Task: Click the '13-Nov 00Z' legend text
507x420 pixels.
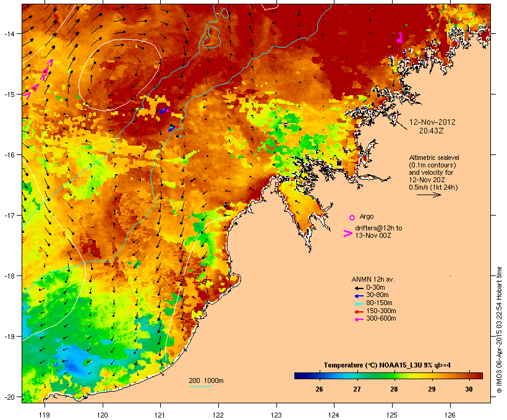Action: pyautogui.click(x=373, y=235)
